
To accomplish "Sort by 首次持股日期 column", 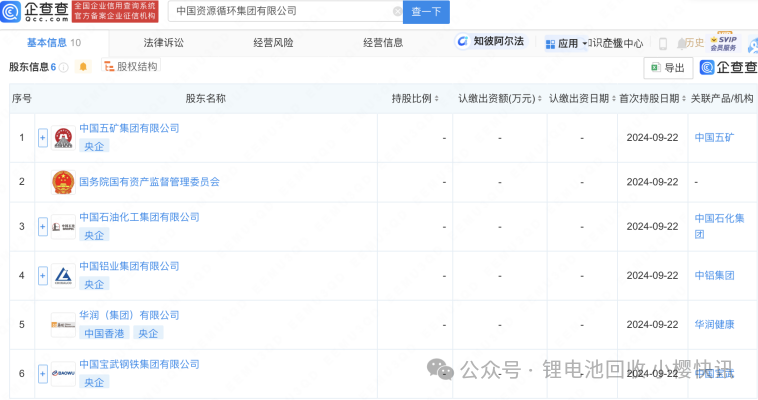I will click(654, 98).
